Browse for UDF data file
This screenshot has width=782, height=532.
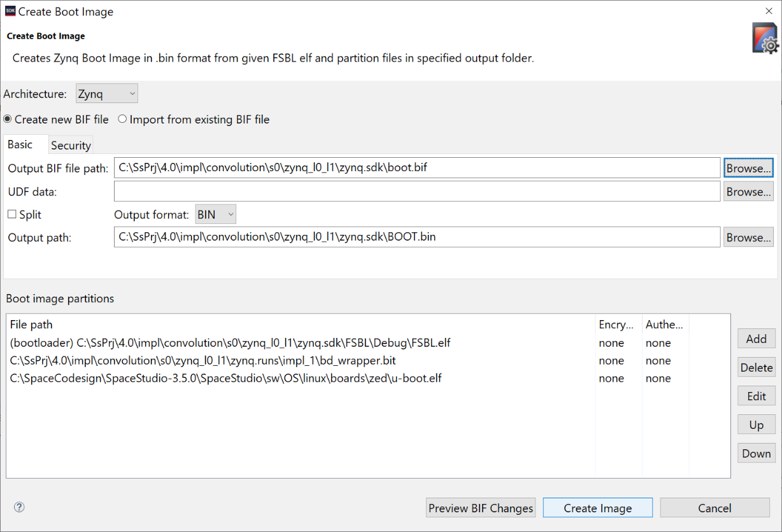click(x=748, y=191)
